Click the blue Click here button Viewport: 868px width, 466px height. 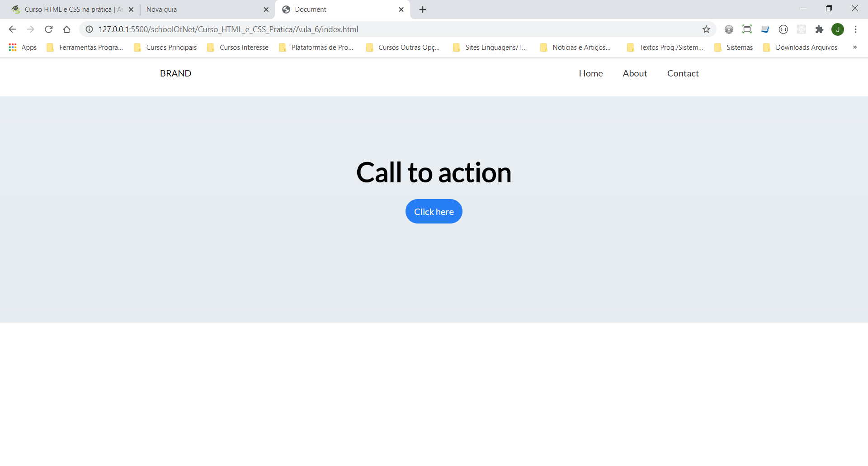tap(434, 211)
